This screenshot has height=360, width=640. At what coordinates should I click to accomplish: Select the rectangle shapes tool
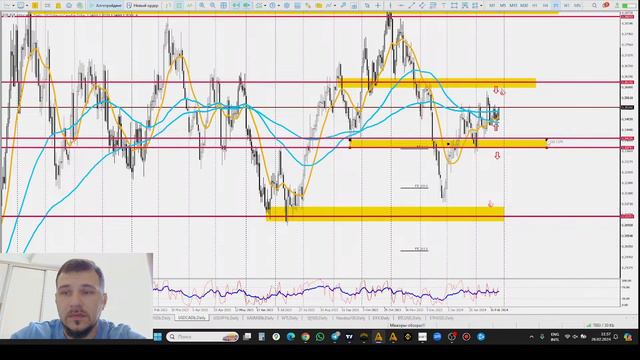[x=454, y=6]
